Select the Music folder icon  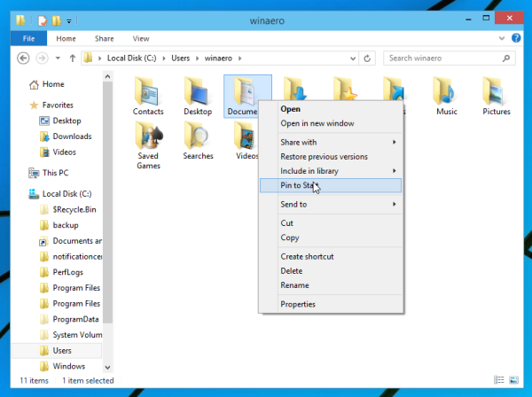(x=447, y=92)
